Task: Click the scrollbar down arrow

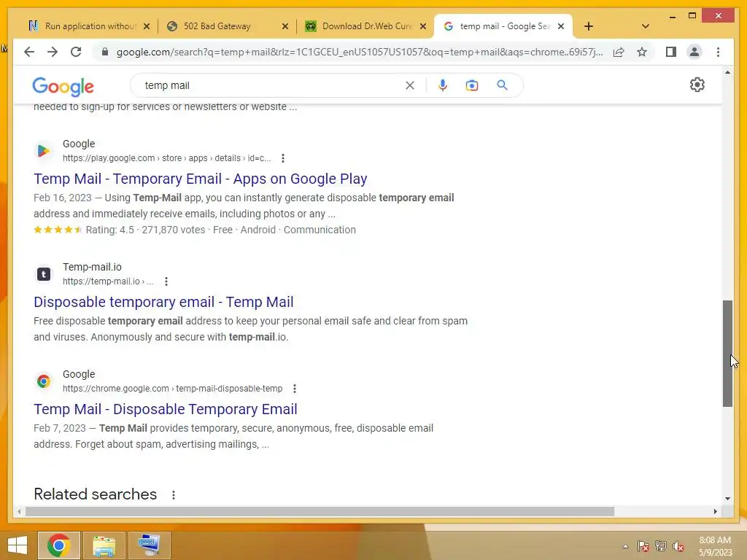Action: tap(727, 499)
